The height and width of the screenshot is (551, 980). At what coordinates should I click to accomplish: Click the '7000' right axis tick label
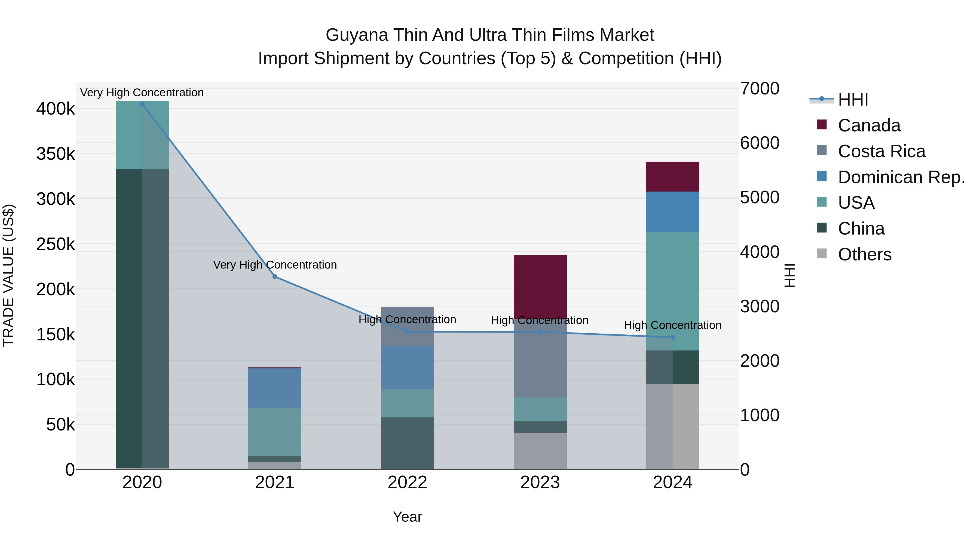click(760, 89)
